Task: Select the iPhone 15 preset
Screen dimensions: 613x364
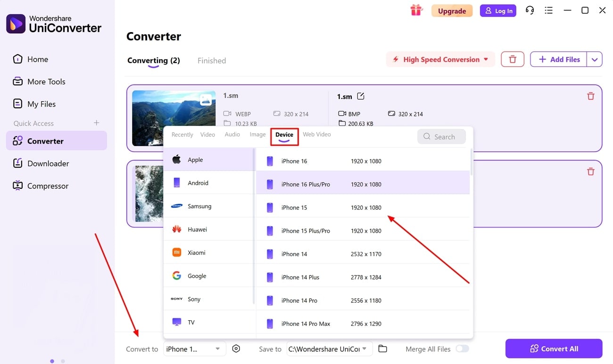Action: [363, 208]
